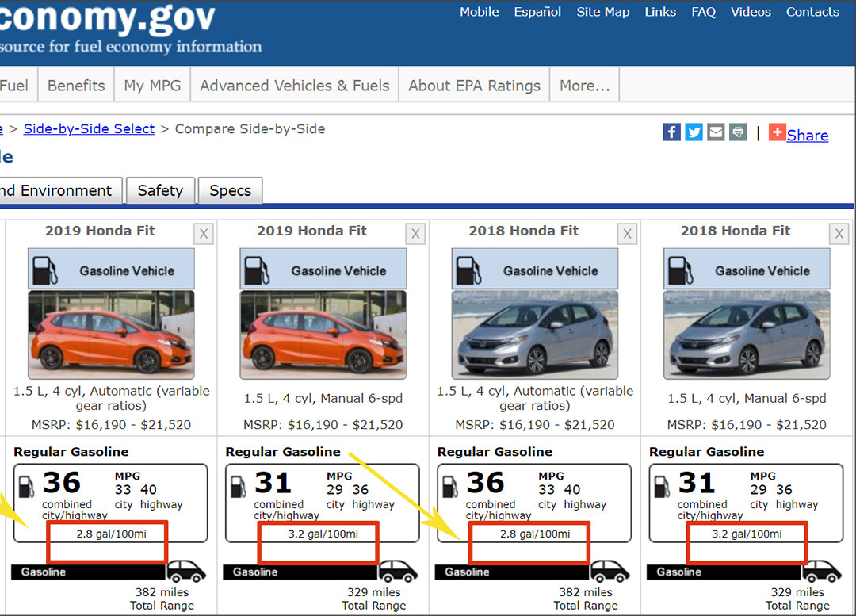Click the Twitter share icon

pos(694,132)
